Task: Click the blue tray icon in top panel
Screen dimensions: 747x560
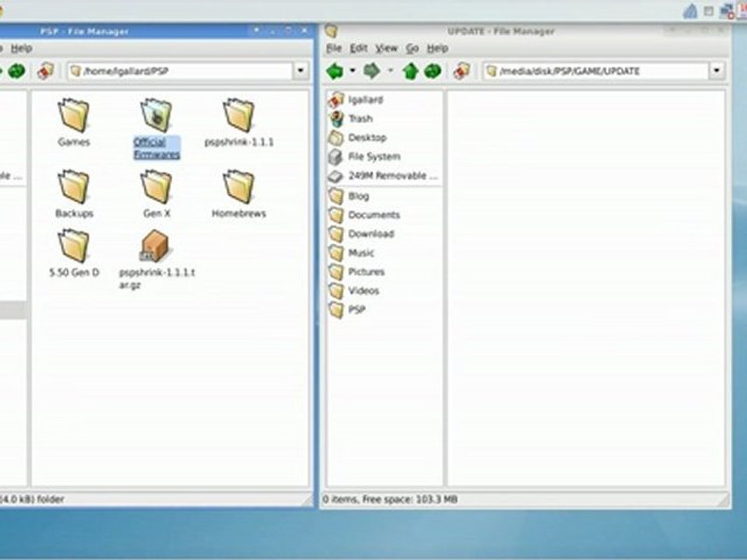Action: click(690, 11)
